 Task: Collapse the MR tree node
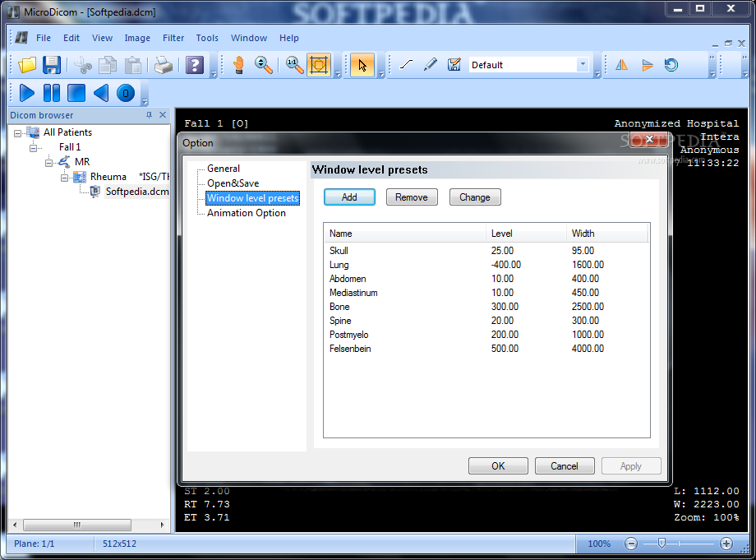point(48,163)
